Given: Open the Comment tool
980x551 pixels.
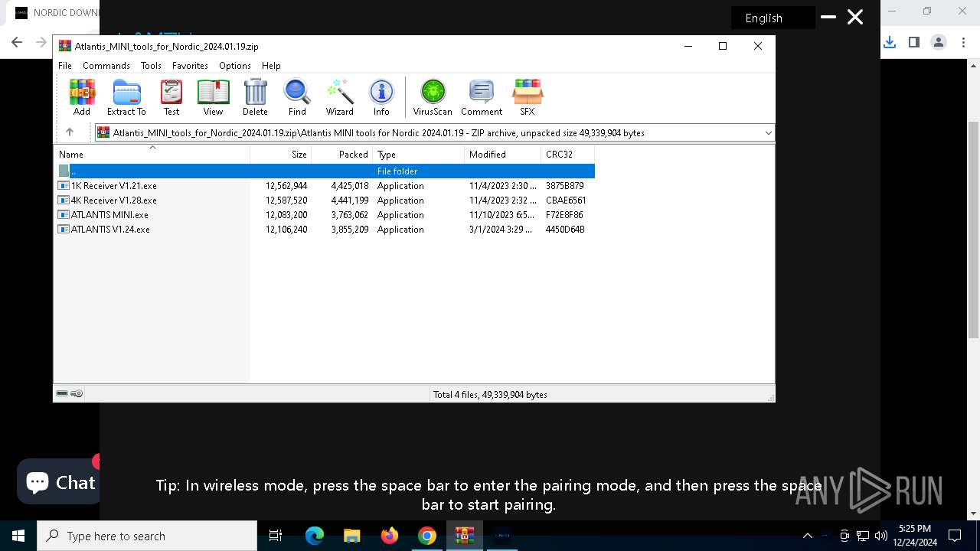Looking at the screenshot, I should pyautogui.click(x=482, y=97).
